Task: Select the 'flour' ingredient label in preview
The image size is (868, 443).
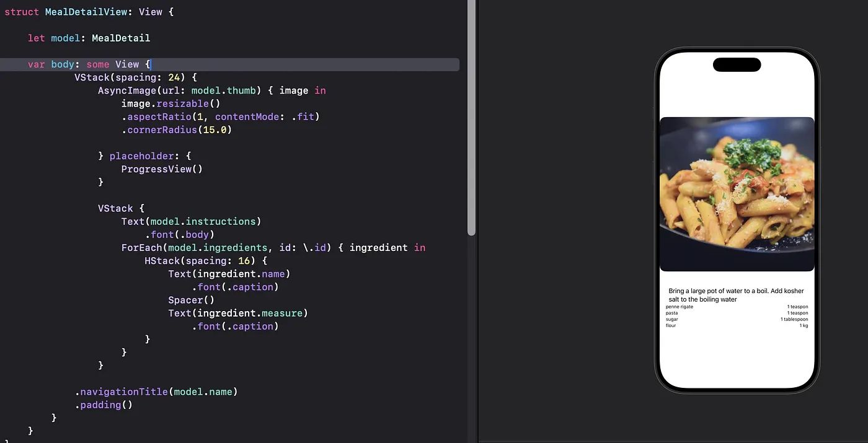Action: (x=671, y=325)
